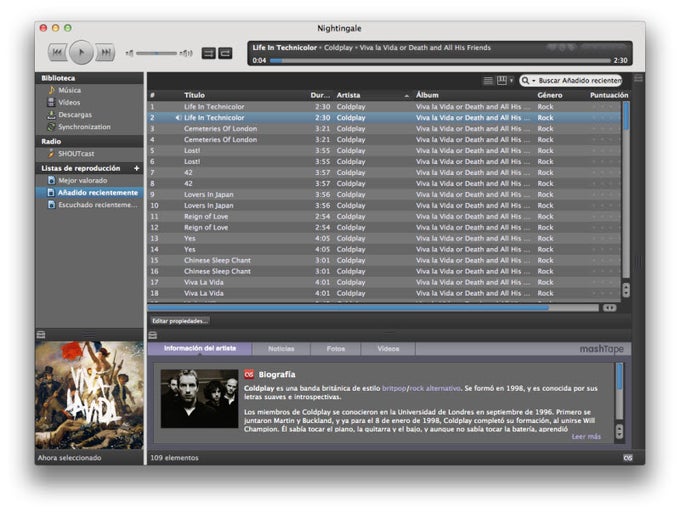Select row 1 Life In Technicolor
The image size is (680, 513).
(384, 107)
